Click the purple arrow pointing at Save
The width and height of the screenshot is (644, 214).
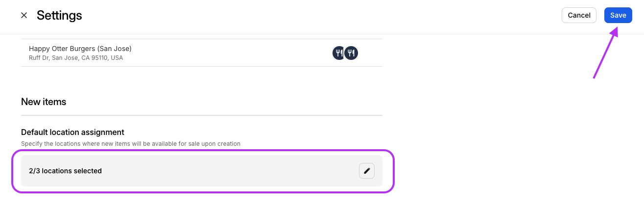click(x=605, y=52)
